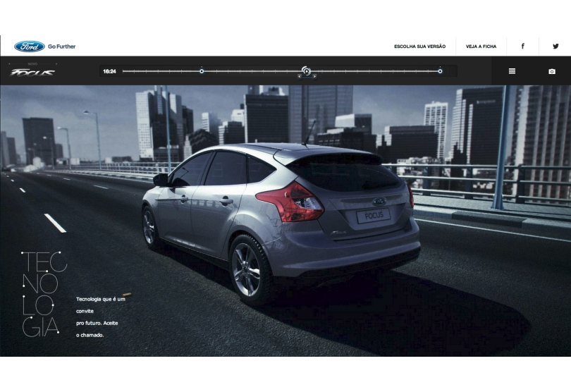Jump to first timeline marker dot

point(202,71)
